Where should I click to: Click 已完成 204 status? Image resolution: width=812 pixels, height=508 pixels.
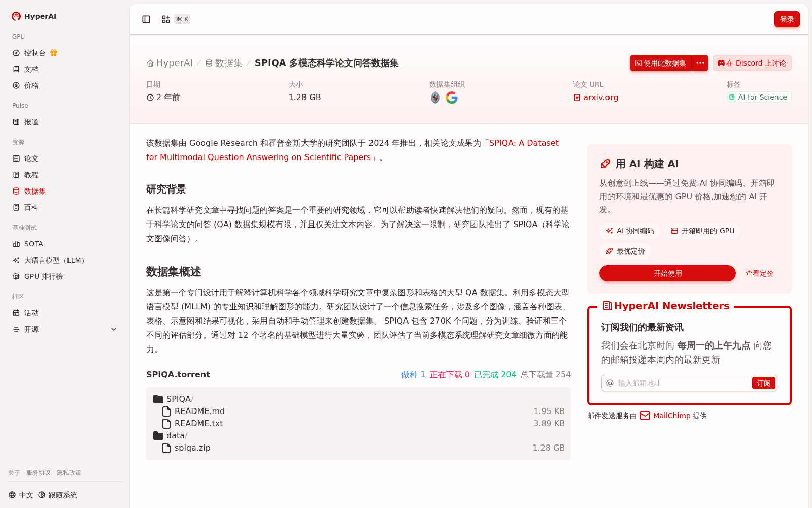495,374
